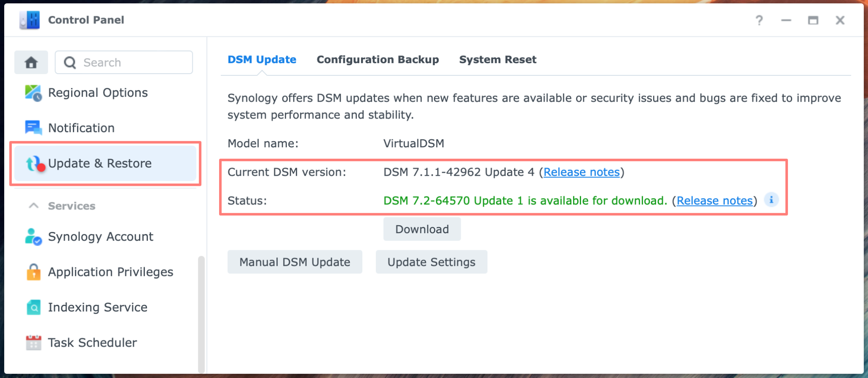Viewport: 868px width, 378px height.
Task: Select Regional Options in sidebar
Action: [105, 93]
